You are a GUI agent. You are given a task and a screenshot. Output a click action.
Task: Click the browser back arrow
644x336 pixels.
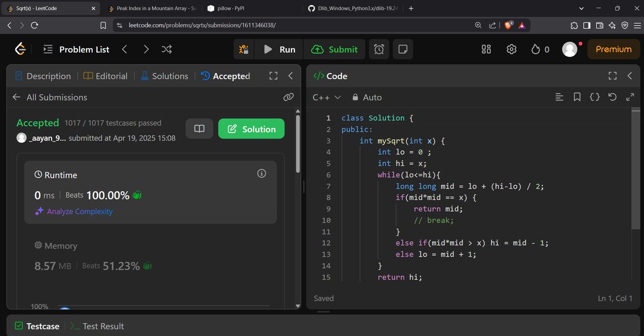9,25
